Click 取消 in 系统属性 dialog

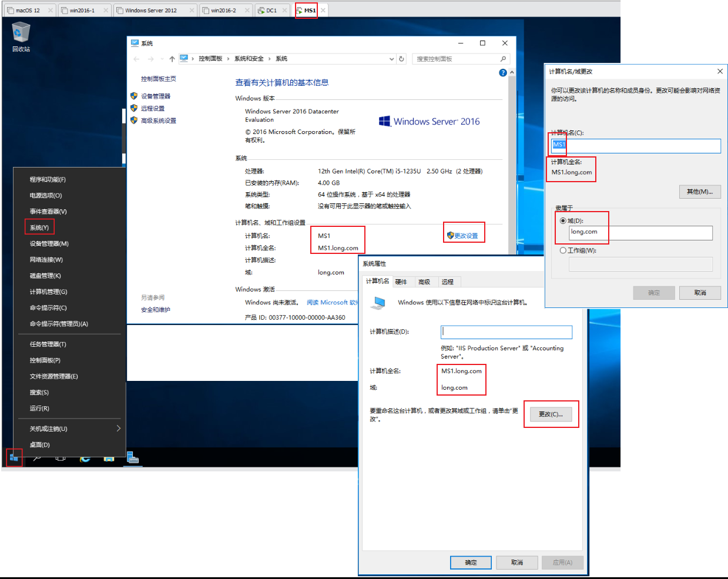point(517,563)
